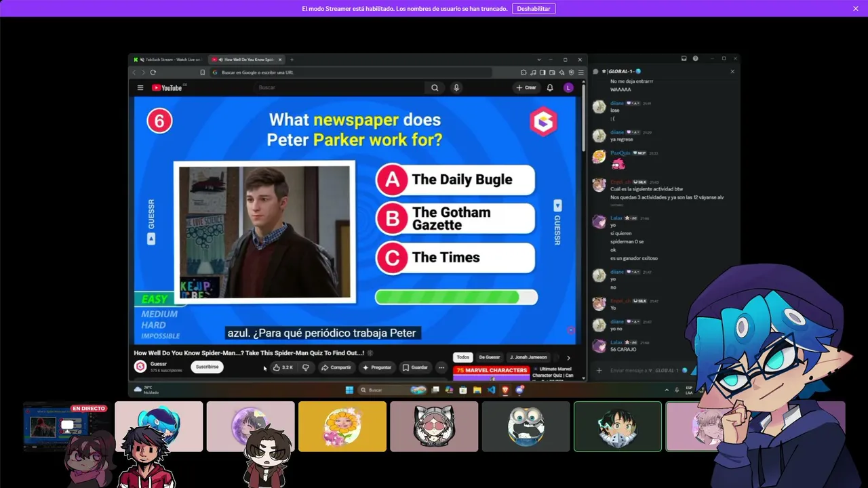The height and width of the screenshot is (488, 868).
Task: Open Discord from the taskbar
Action: 519,390
